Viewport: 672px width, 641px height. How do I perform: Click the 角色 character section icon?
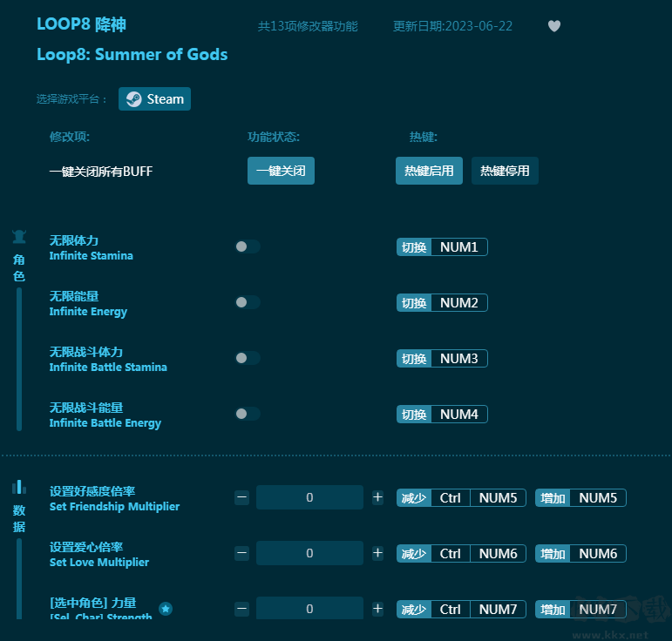19,236
